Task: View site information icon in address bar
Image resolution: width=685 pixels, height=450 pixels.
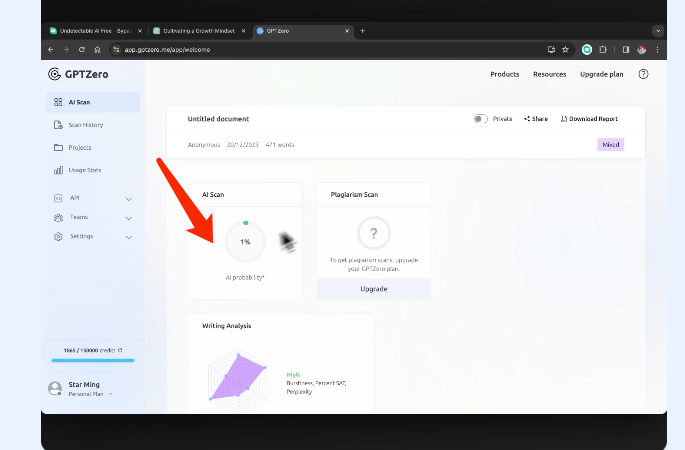Action: 116,50
